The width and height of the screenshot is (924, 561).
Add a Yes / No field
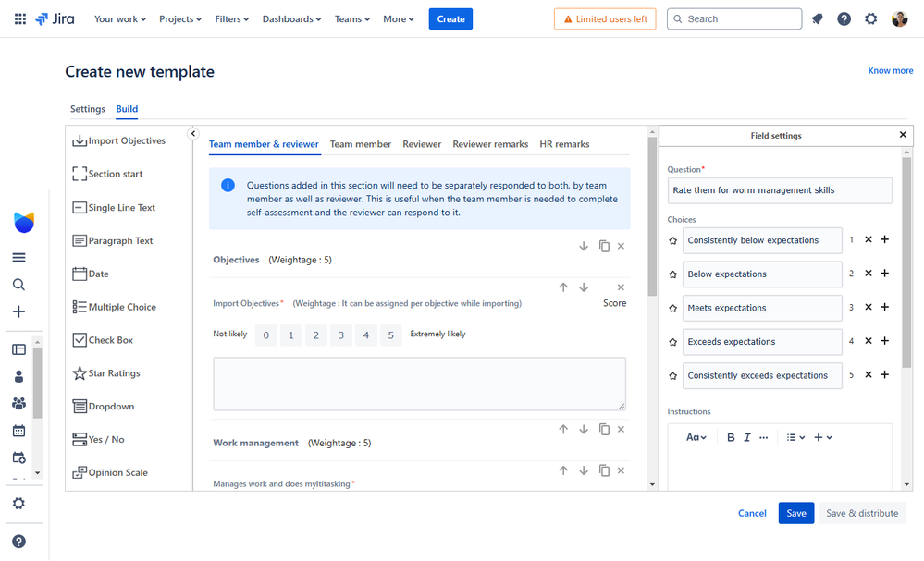point(98,439)
